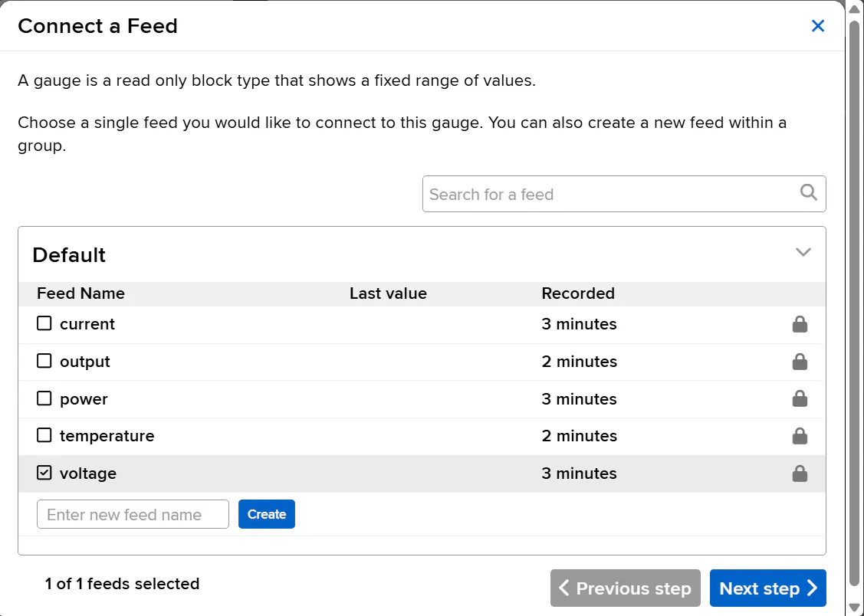Click the scrollbar down arrow
864x616 pixels.
[x=855, y=608]
